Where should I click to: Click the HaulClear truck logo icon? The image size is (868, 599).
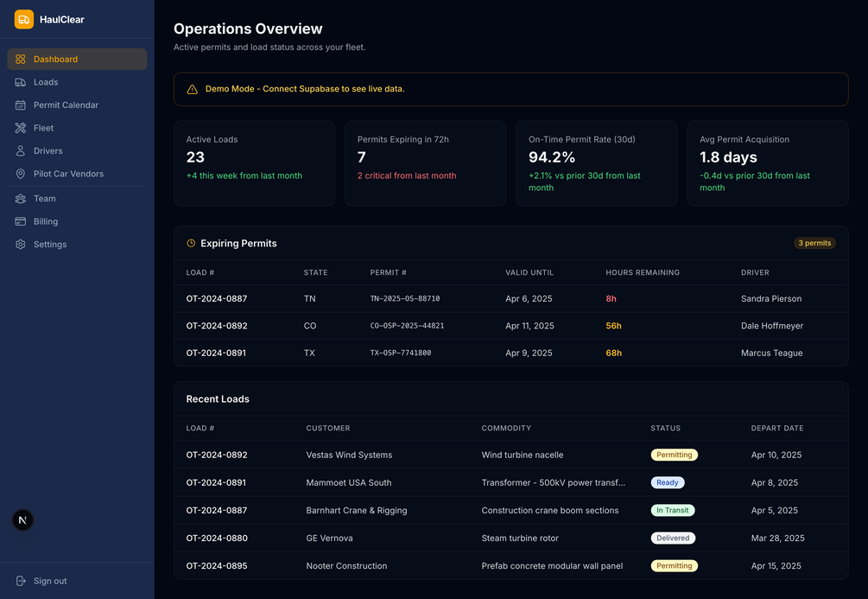24,19
